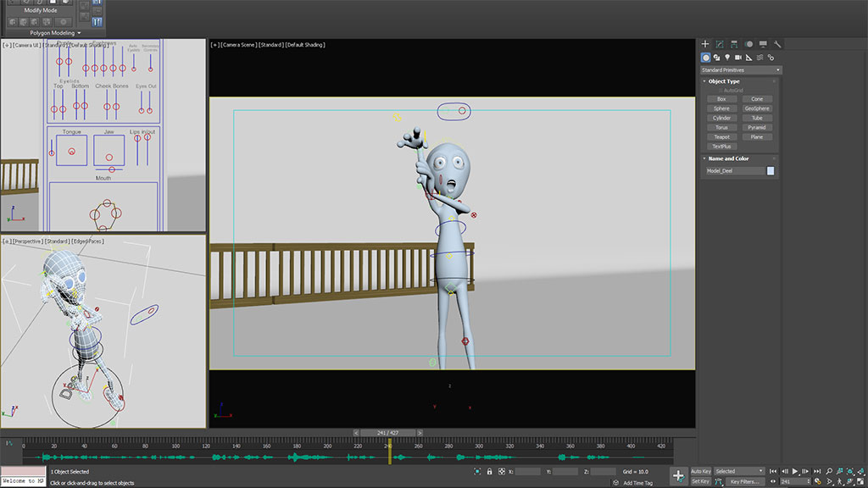Open the Utilities wrench panel
Image resolution: width=868 pixels, height=488 pixels.
[777, 44]
